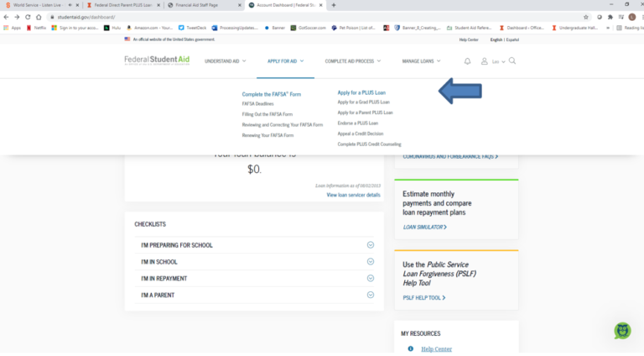The height and width of the screenshot is (356, 644).
Task: Expand I'M PREPARING FOR SCHOOL checklist
Action: pyautogui.click(x=255, y=245)
